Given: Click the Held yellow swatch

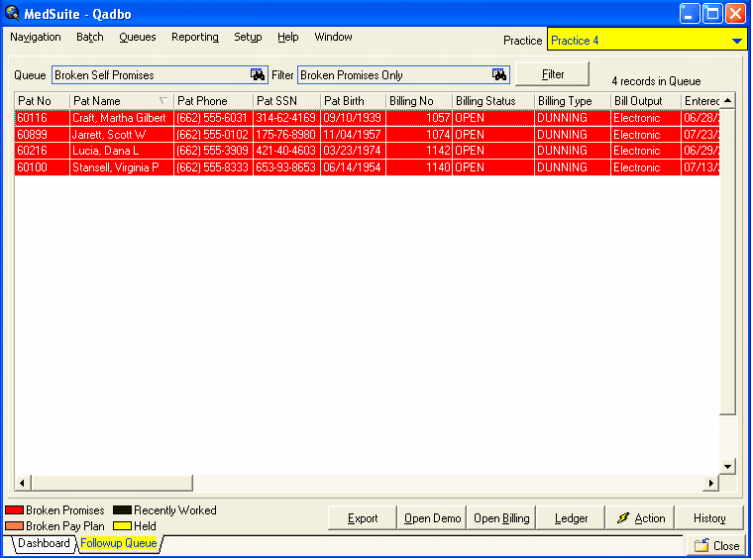Looking at the screenshot, I should pos(122,526).
